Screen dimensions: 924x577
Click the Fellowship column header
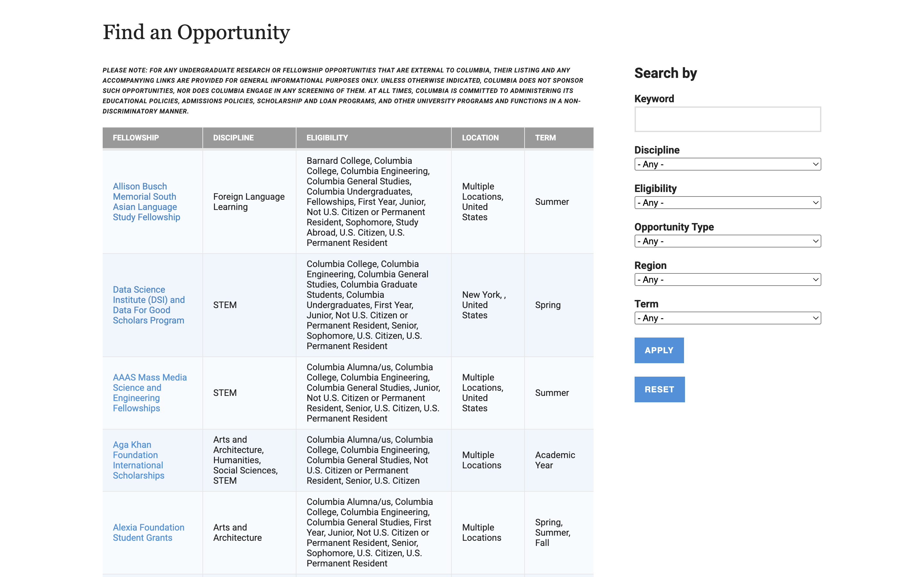pos(135,138)
